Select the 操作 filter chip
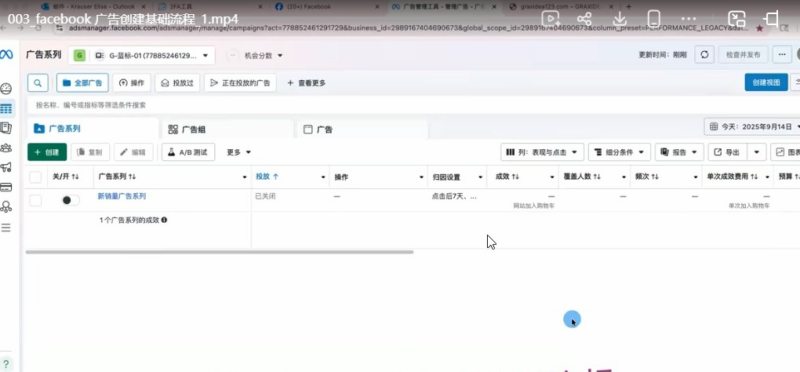This screenshot has width=800, height=372. coord(132,83)
